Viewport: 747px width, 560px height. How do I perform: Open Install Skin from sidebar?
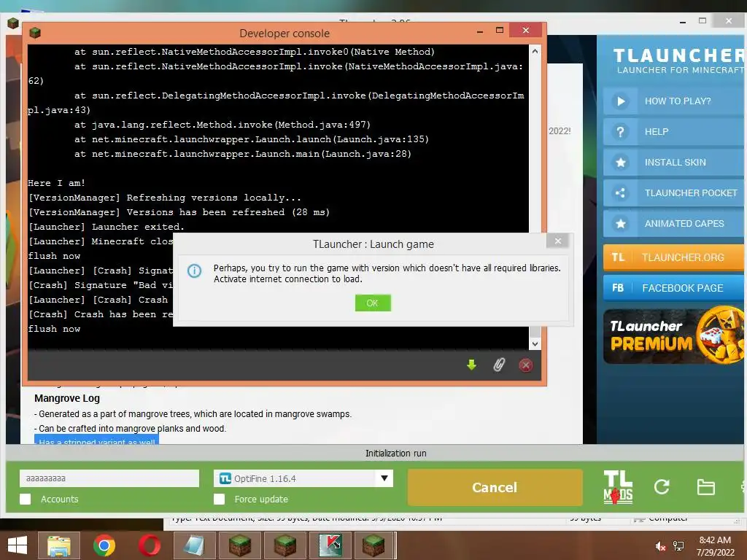pos(673,163)
